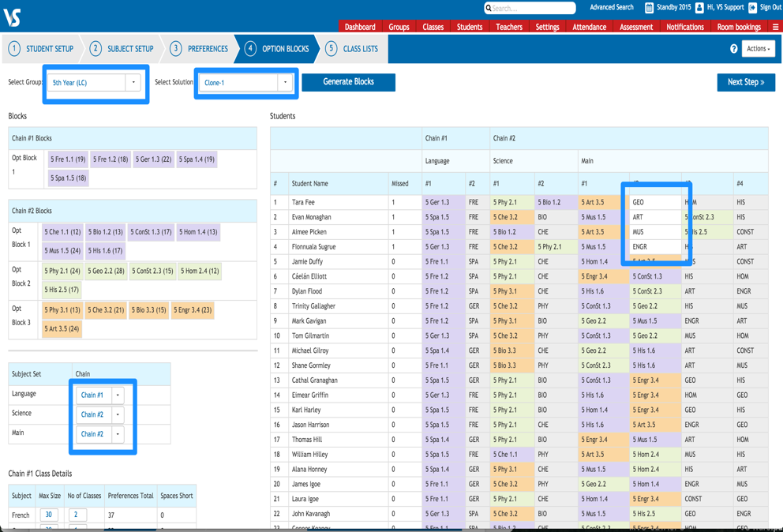
Task: Click the VS logo in the header
Action: point(12,17)
